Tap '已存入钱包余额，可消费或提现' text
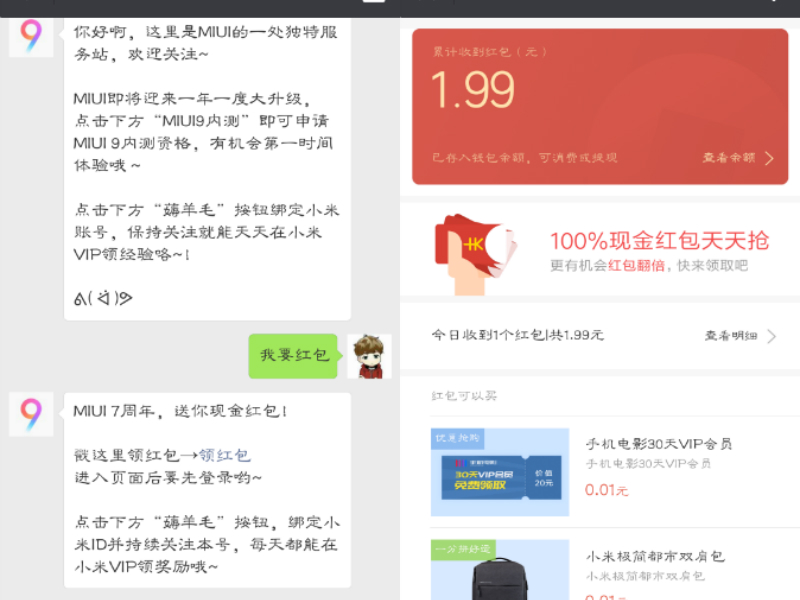 click(524, 158)
